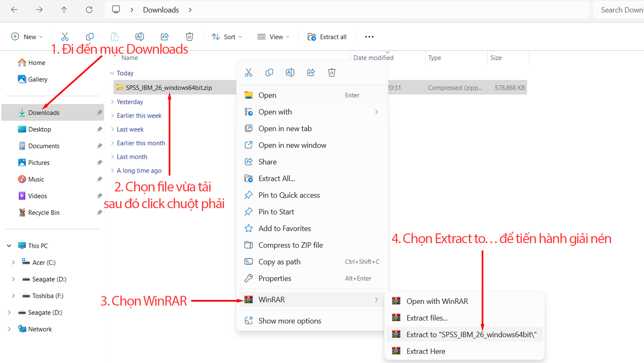644x363 pixels.
Task: Open the Sort dropdown
Action: coord(227,37)
